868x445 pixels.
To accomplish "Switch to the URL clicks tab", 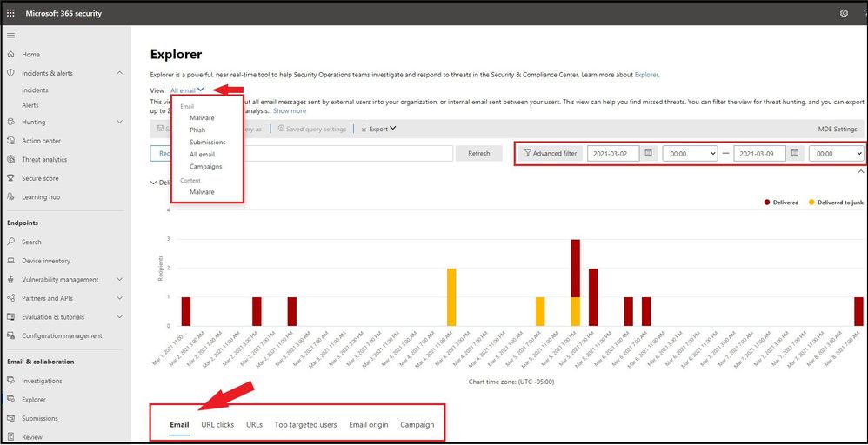I will (x=217, y=425).
